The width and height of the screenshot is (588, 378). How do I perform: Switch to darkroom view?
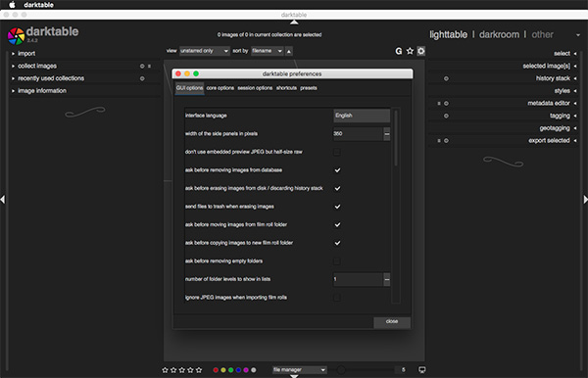coord(499,34)
